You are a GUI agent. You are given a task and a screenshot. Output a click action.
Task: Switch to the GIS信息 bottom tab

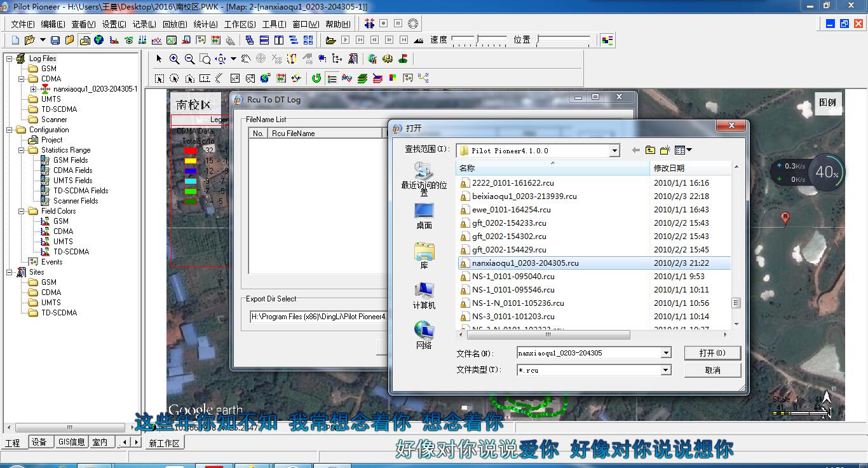coord(71,442)
